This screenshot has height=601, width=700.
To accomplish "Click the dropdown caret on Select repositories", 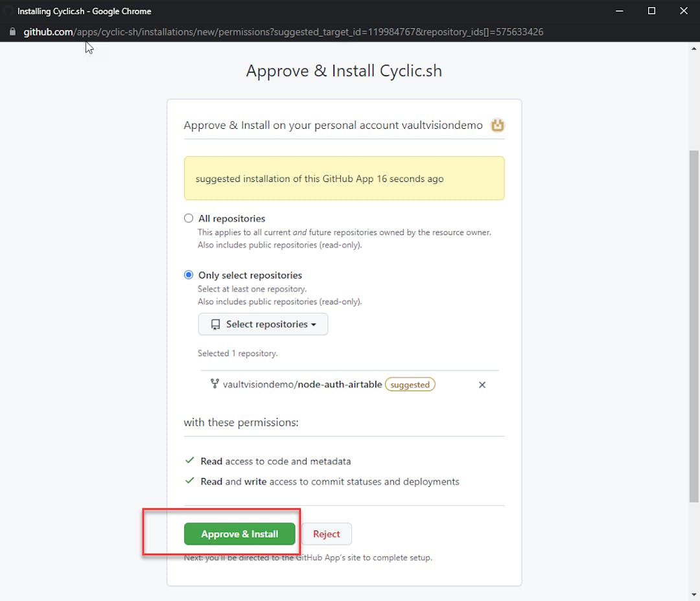I will click(315, 324).
